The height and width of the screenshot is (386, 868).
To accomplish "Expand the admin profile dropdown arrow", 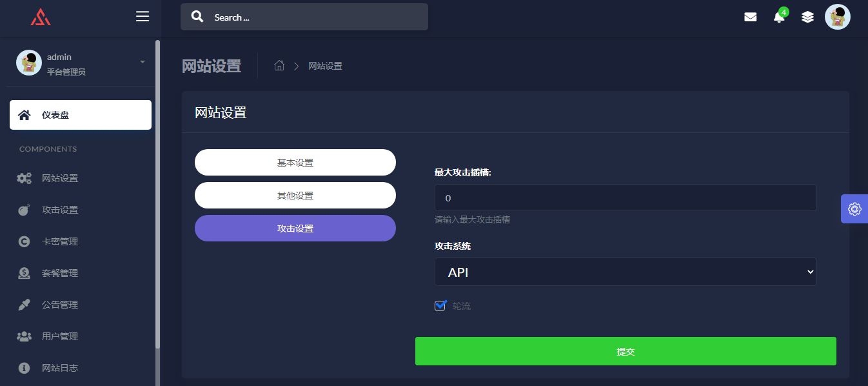I will pos(143,62).
